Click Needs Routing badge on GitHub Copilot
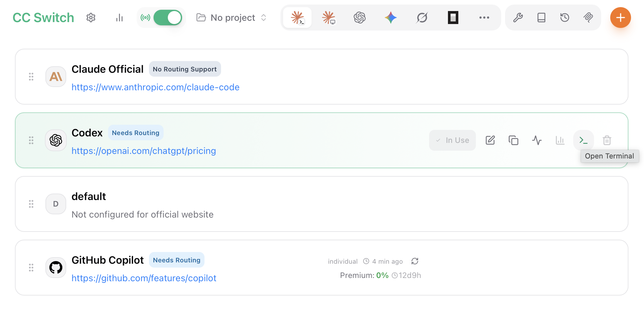The image size is (644, 315). tap(177, 260)
